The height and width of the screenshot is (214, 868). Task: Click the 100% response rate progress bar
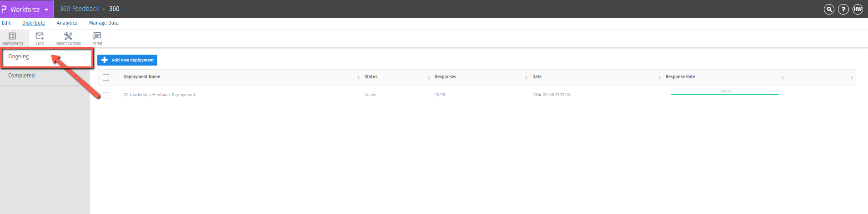(725, 94)
